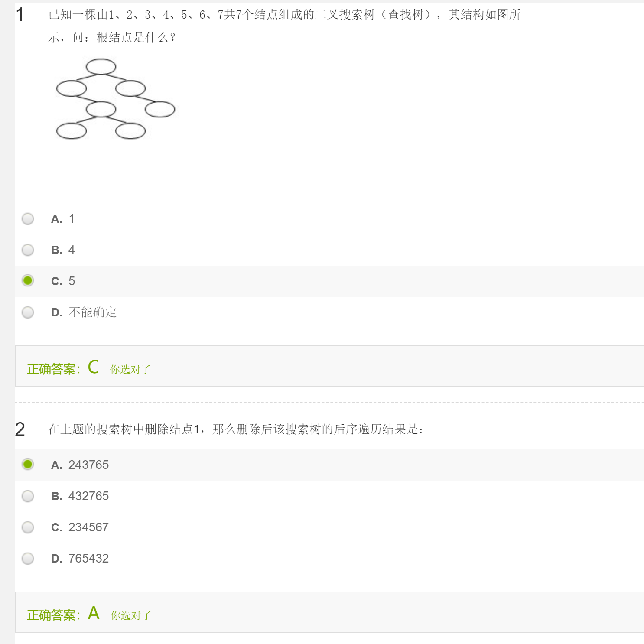
Task: Select the radio button for 234567
Action: tap(28, 527)
